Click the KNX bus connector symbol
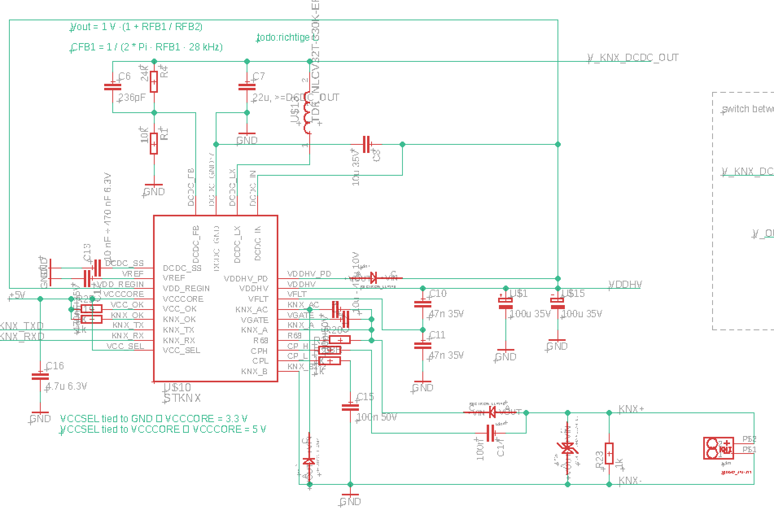Viewport: 774px width, 532px height. (x=719, y=449)
